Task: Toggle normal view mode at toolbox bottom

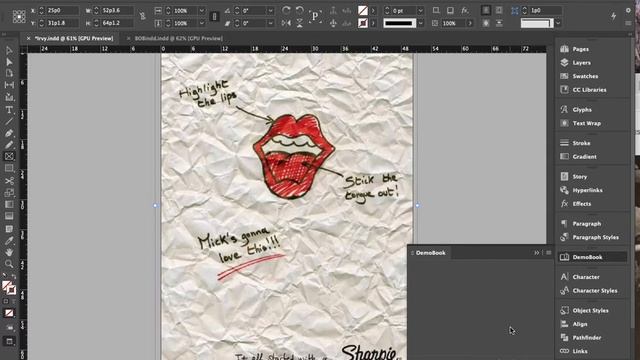Action: coord(9,341)
